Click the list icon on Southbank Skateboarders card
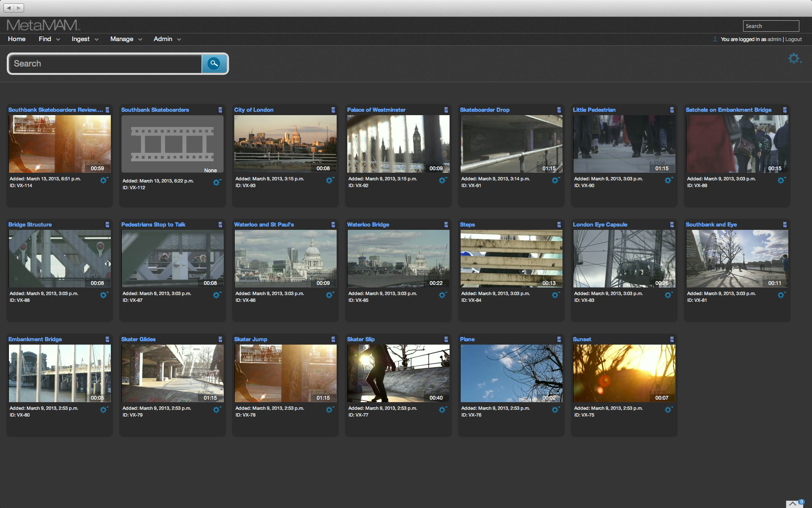The image size is (812, 508). [x=220, y=110]
